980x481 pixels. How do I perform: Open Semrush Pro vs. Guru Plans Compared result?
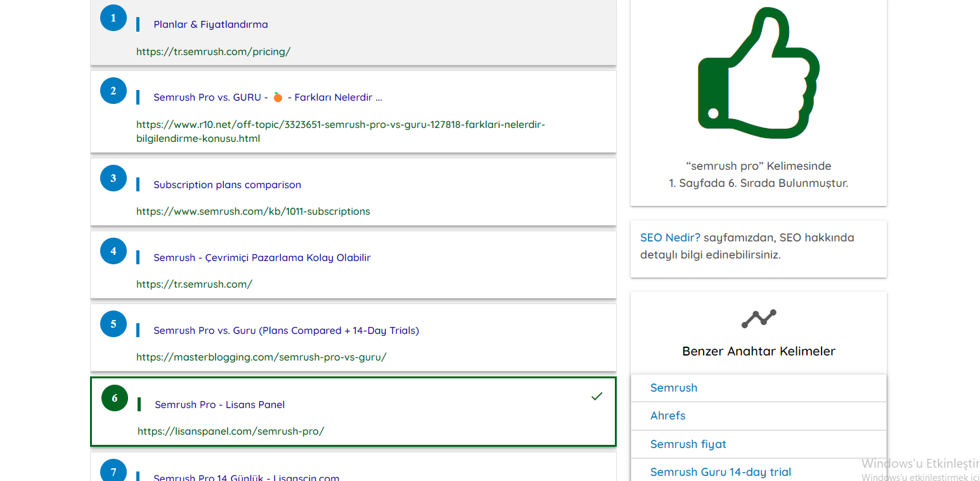point(286,331)
